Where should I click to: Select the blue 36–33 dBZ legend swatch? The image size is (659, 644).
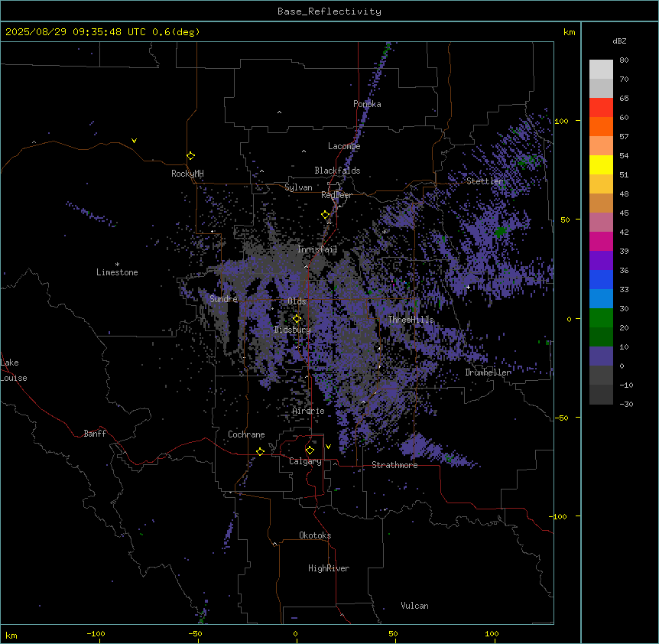601,280
